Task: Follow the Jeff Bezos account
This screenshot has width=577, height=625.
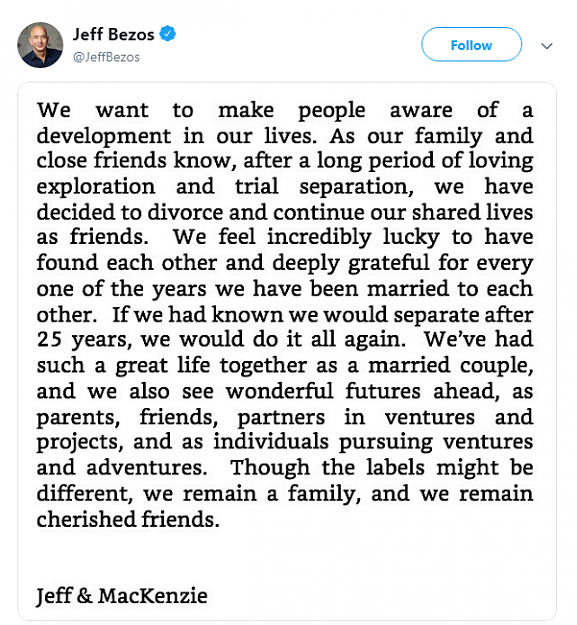Action: [x=471, y=44]
